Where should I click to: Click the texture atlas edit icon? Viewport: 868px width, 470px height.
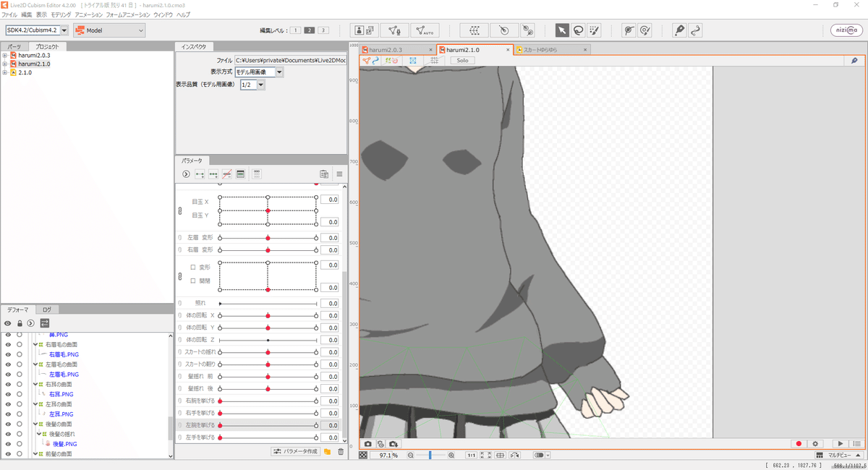pyautogui.click(x=365, y=30)
